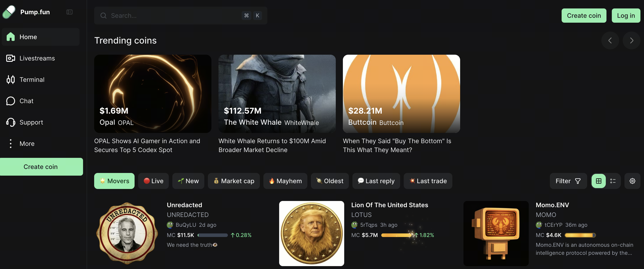
Task: Select the Home menu item
Action: [x=28, y=37]
